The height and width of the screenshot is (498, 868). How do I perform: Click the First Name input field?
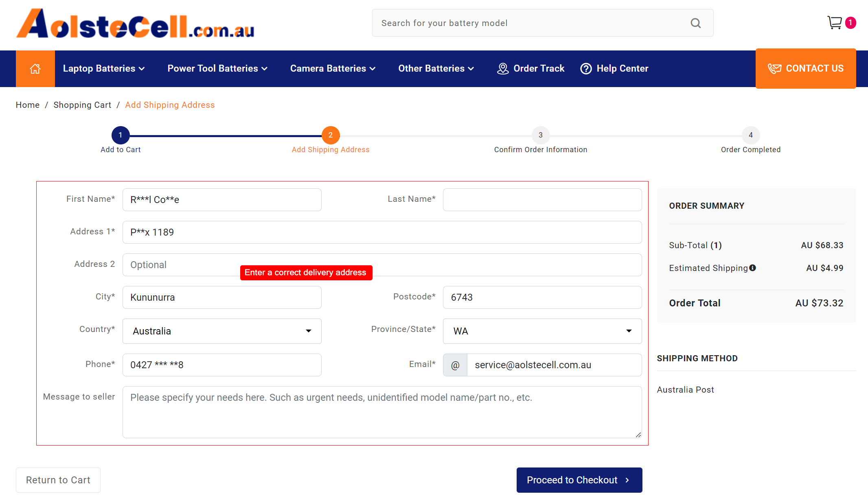222,200
